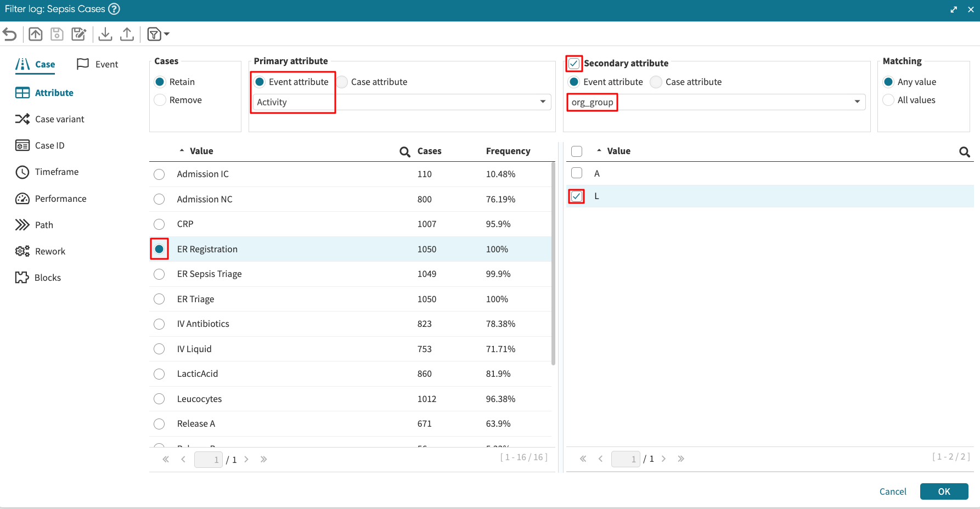
Task: Open the help icon beside Sepsis Cases
Action: (114, 9)
